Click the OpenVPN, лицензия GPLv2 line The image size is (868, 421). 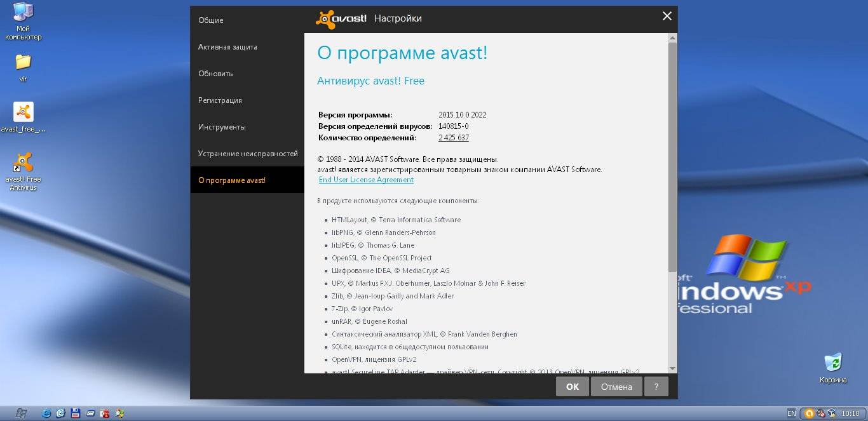(x=374, y=359)
